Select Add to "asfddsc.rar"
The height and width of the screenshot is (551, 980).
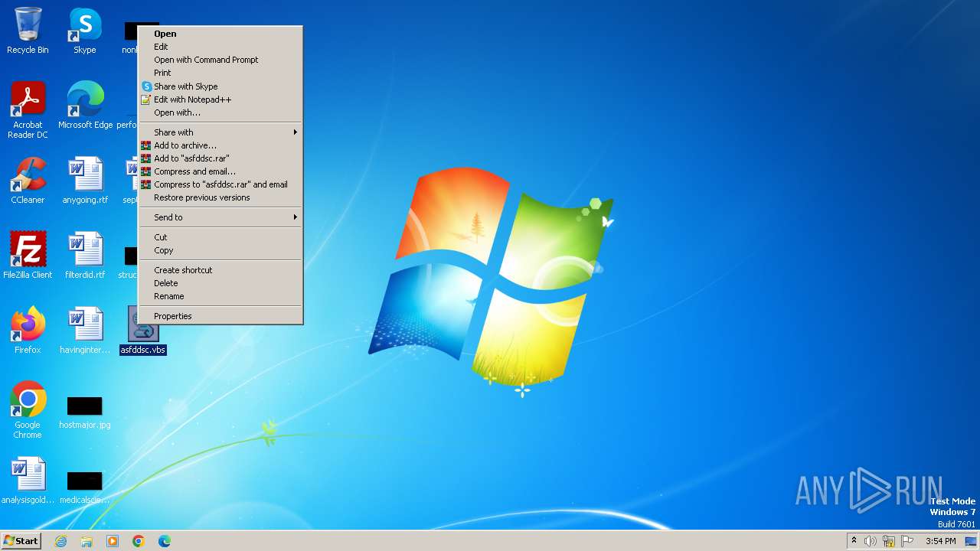coord(220,158)
